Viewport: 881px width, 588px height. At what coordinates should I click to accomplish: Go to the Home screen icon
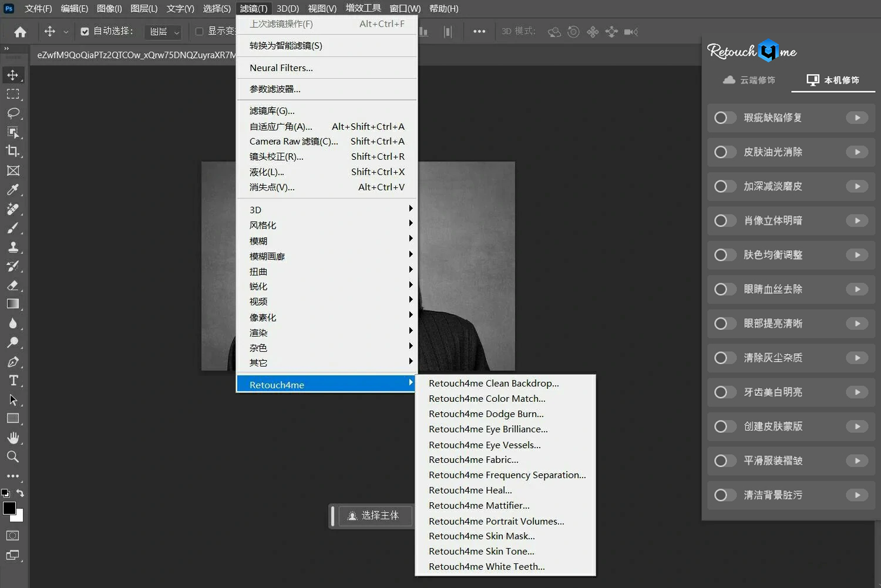20,32
